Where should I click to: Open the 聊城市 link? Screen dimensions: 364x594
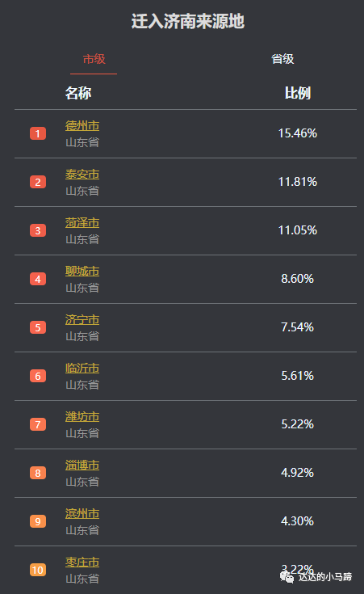[x=82, y=272]
